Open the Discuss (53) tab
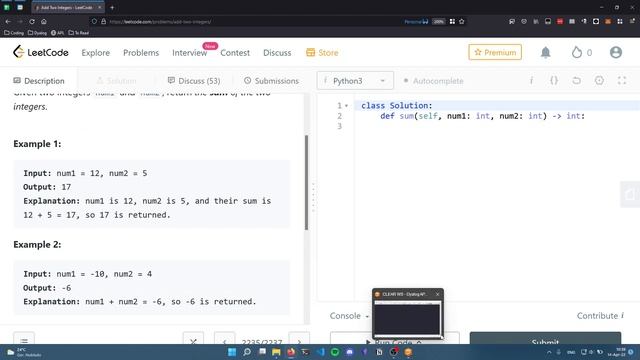 pos(194,81)
